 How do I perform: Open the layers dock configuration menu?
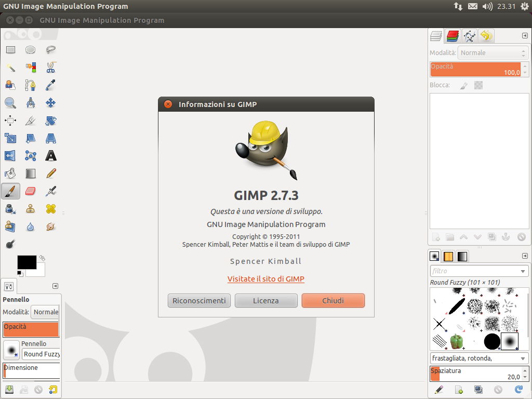tap(525, 36)
